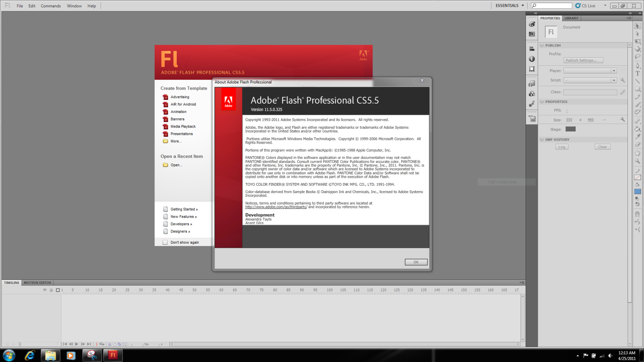Toggle Onion Skin in timeline

(109, 344)
